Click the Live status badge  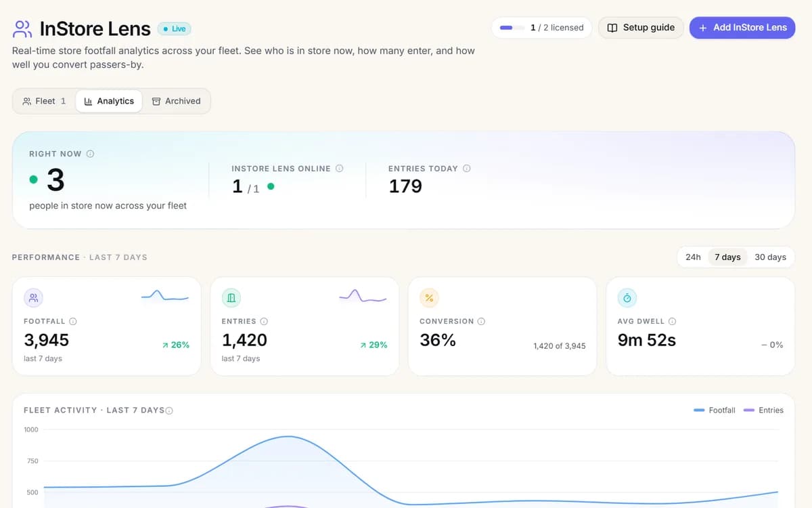click(175, 28)
